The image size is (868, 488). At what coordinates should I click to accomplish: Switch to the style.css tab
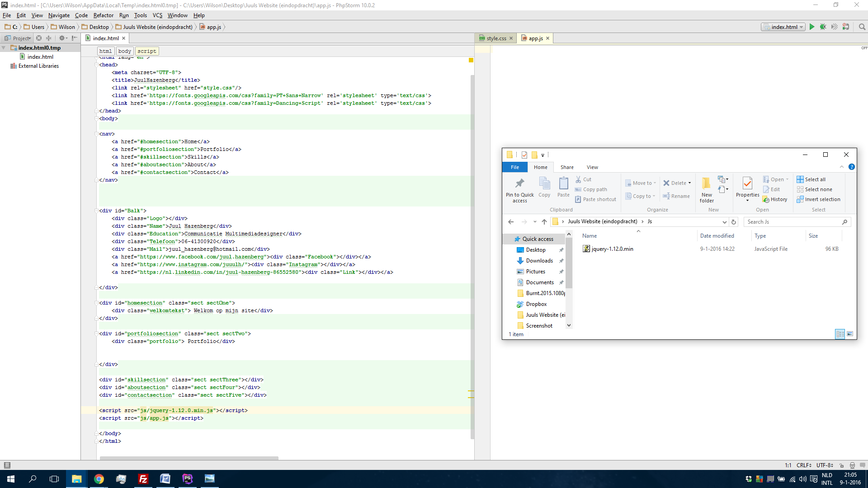[x=496, y=38]
